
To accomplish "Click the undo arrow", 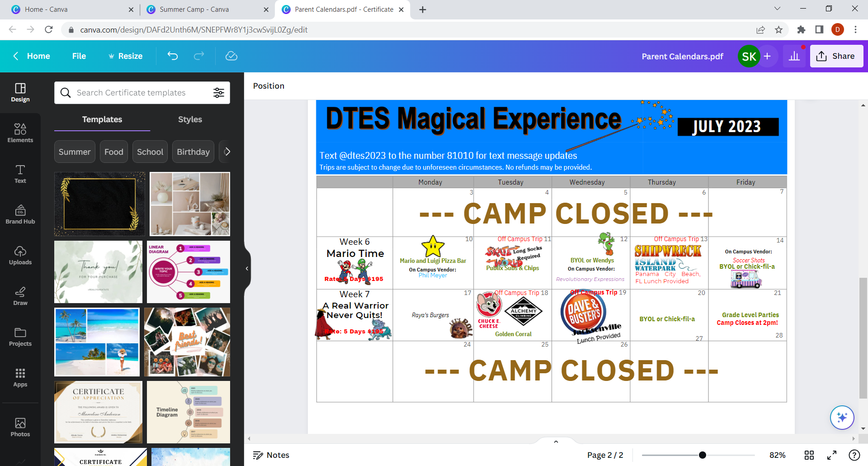I will pyautogui.click(x=173, y=56).
